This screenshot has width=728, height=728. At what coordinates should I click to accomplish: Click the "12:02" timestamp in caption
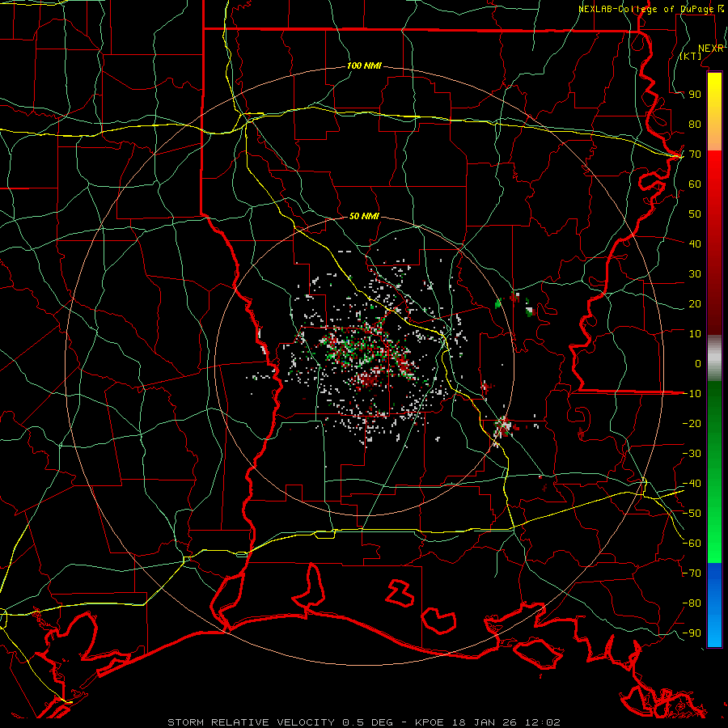[542, 722]
